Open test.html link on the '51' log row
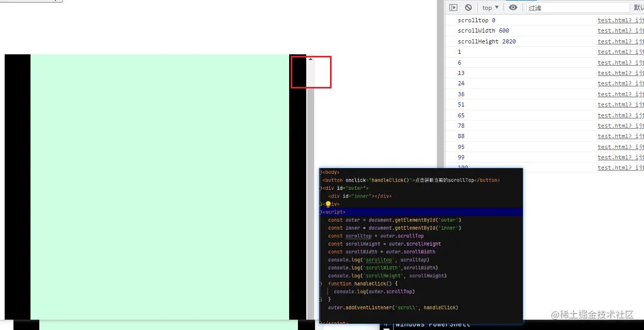Screen dimensions: 644x330 621,104
